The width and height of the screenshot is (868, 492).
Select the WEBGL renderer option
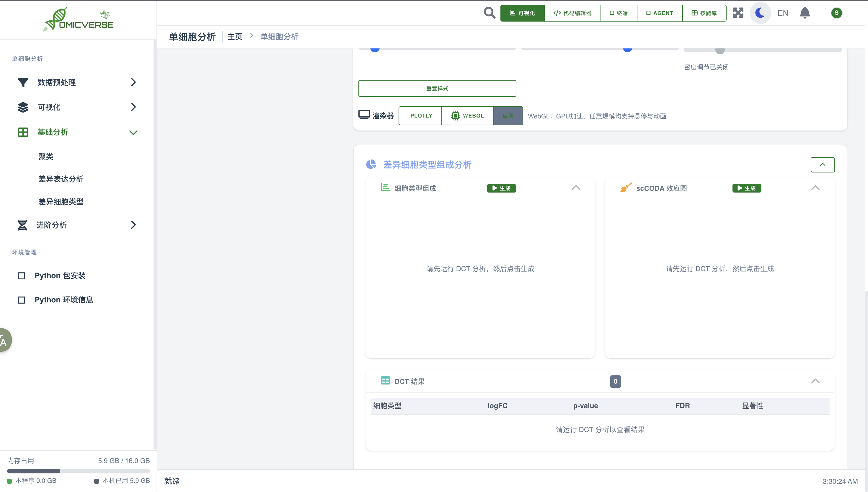point(467,115)
